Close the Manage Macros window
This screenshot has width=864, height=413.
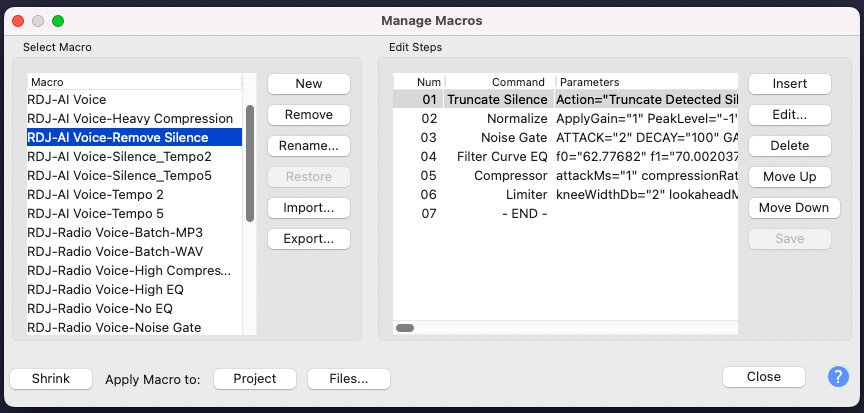tap(763, 377)
